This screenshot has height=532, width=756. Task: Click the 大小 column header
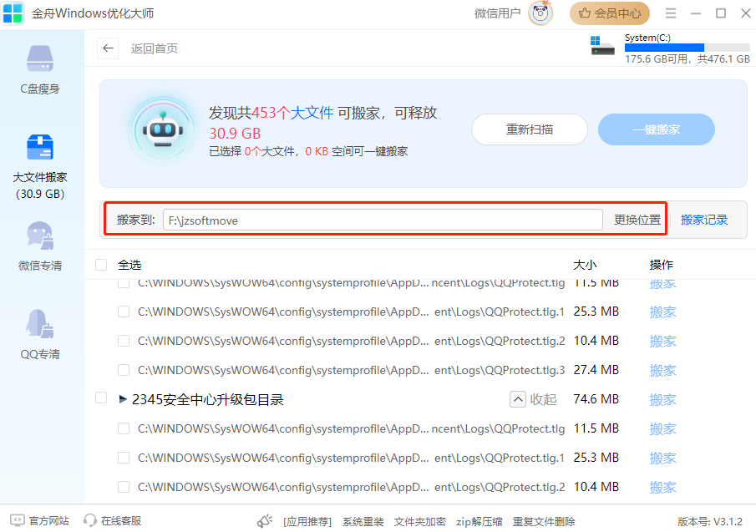(585, 265)
